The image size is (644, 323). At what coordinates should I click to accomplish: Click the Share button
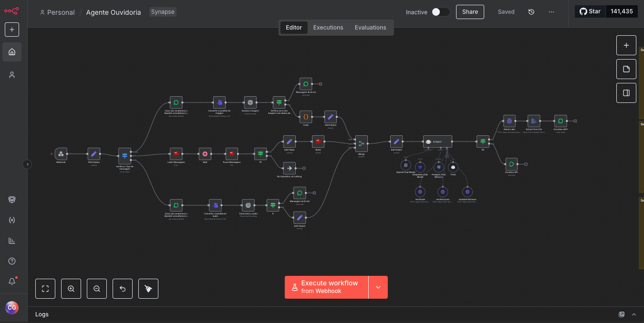470,12
